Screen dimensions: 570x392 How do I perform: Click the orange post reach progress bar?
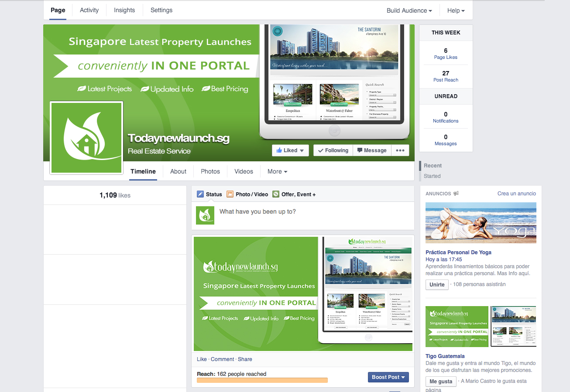pos(262,380)
